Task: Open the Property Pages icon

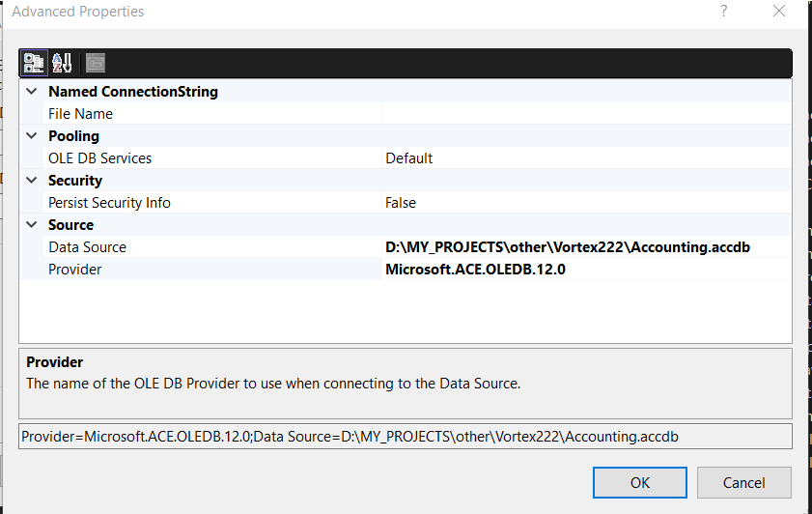Action: click(95, 63)
